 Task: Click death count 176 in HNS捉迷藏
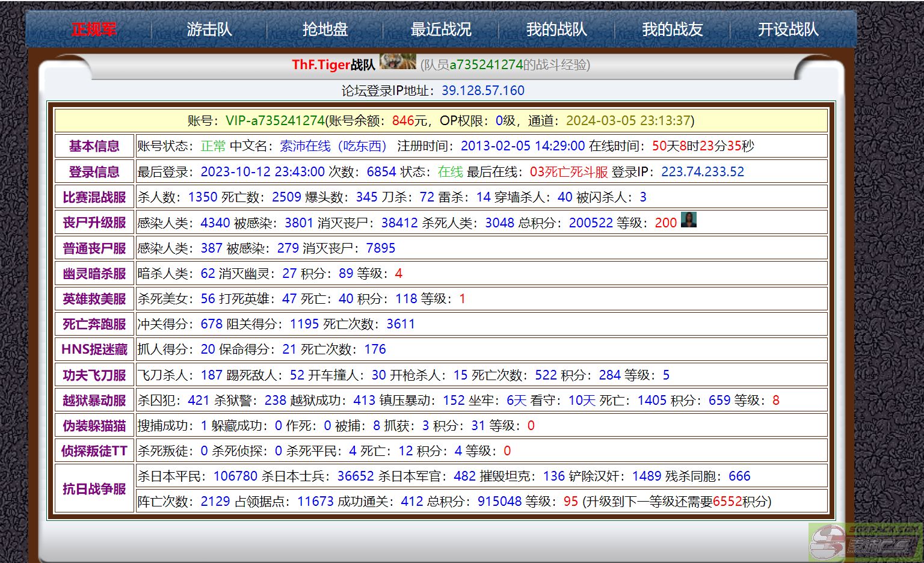375,349
